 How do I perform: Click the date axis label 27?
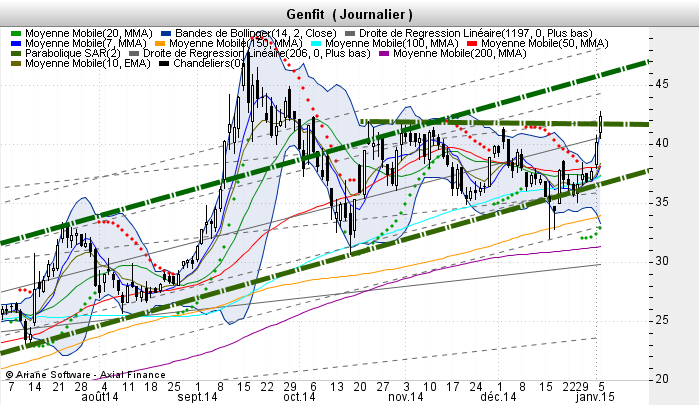383,387
